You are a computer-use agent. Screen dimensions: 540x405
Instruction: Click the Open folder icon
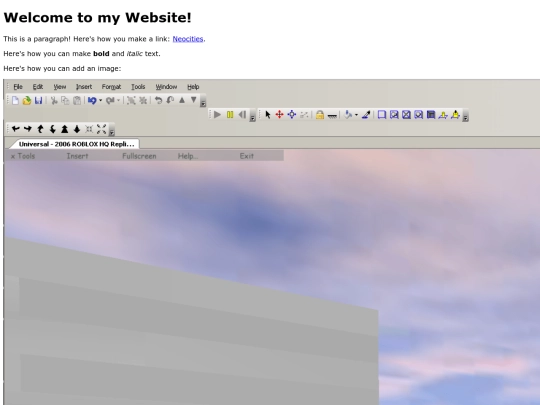[27, 100]
